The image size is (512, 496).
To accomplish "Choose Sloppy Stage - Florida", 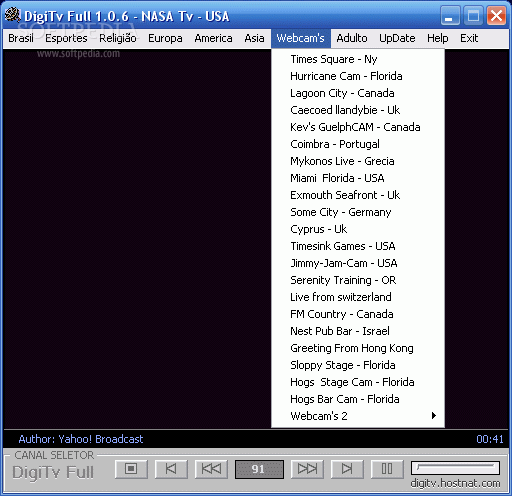I will click(358, 365).
